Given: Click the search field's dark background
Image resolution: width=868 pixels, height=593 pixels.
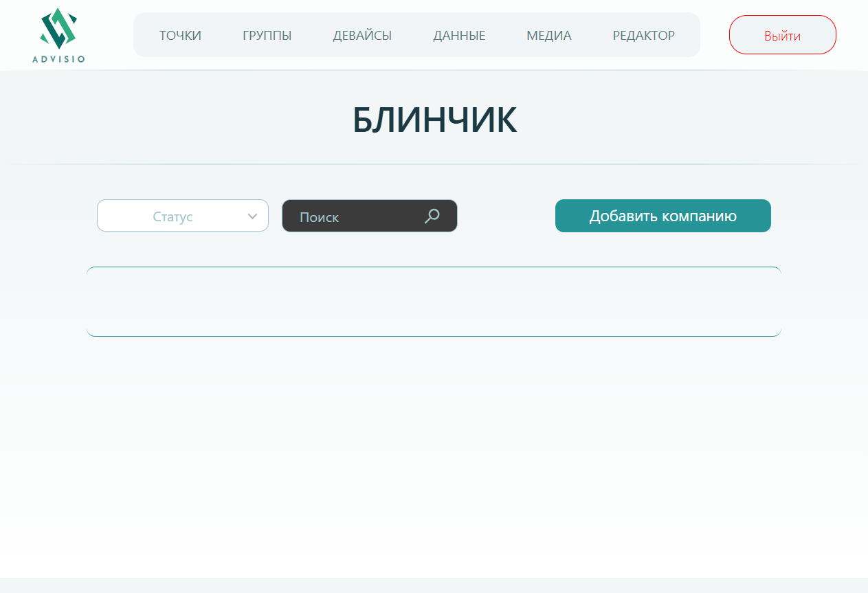Looking at the screenshot, I should click(x=385, y=216).
